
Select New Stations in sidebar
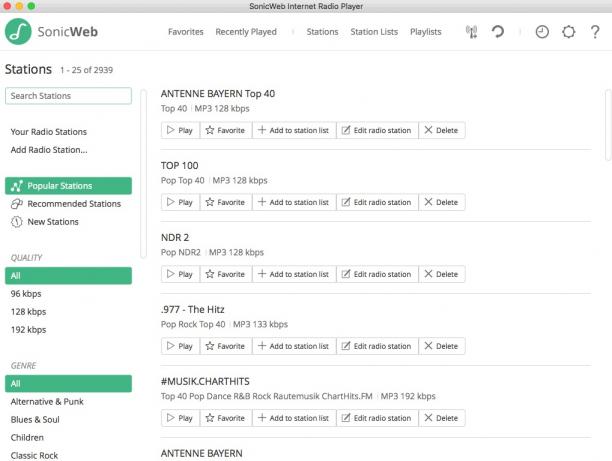pos(68,222)
